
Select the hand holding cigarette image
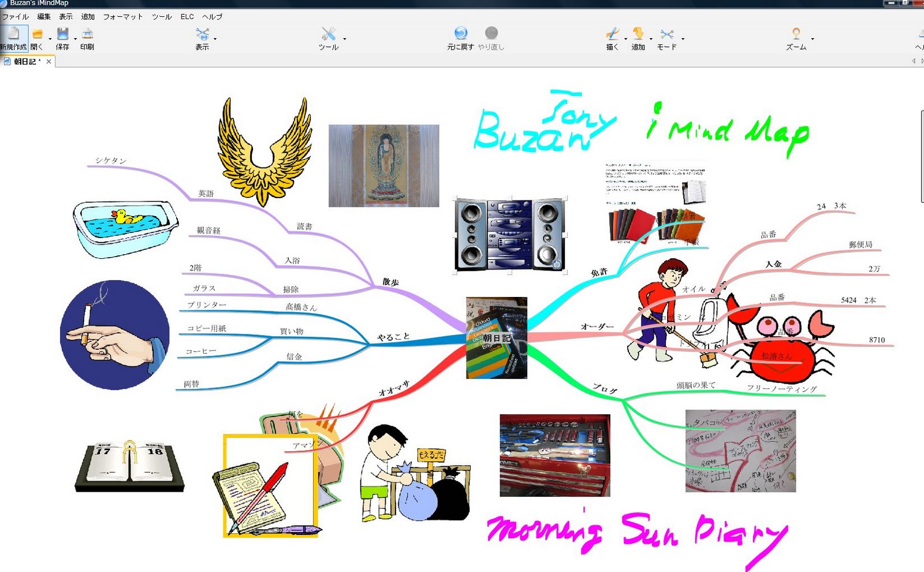point(115,335)
